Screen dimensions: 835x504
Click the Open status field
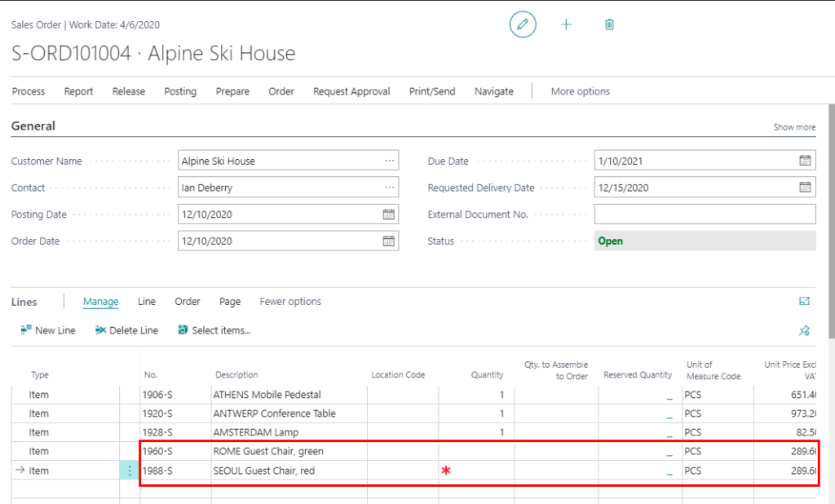705,241
